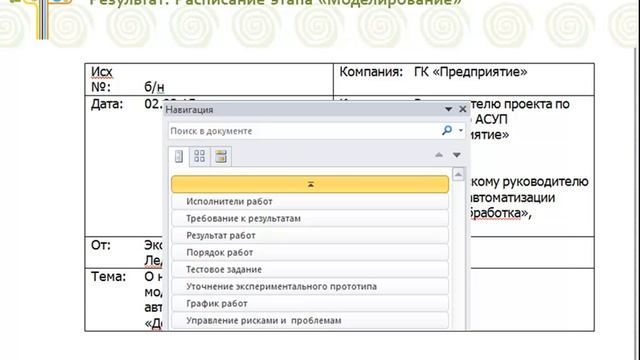640x360 pixels.
Task: Click the Дата: label cell
Action: coord(107,104)
